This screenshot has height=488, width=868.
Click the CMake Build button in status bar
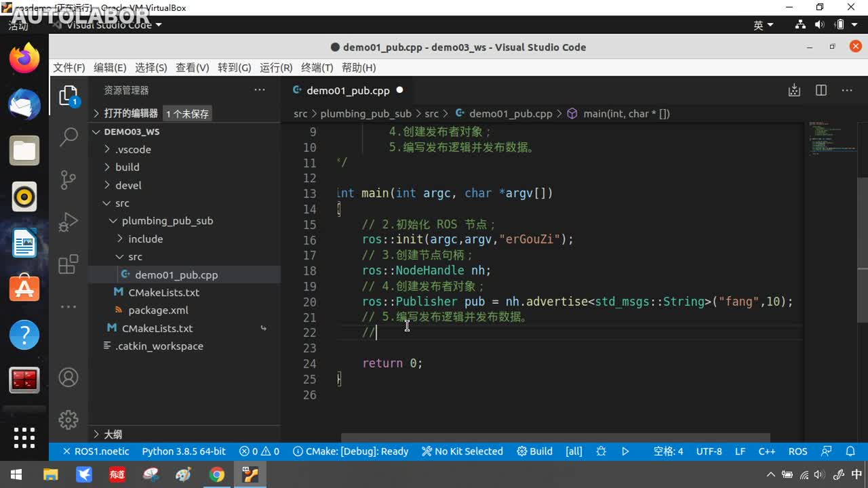534,451
